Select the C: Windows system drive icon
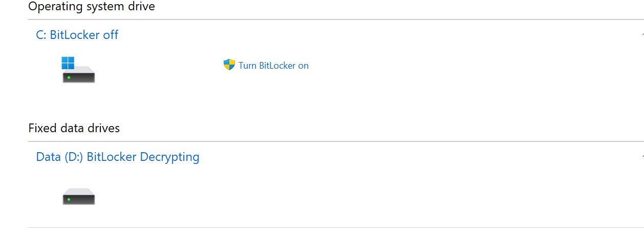This screenshot has height=228, width=644. pyautogui.click(x=78, y=70)
